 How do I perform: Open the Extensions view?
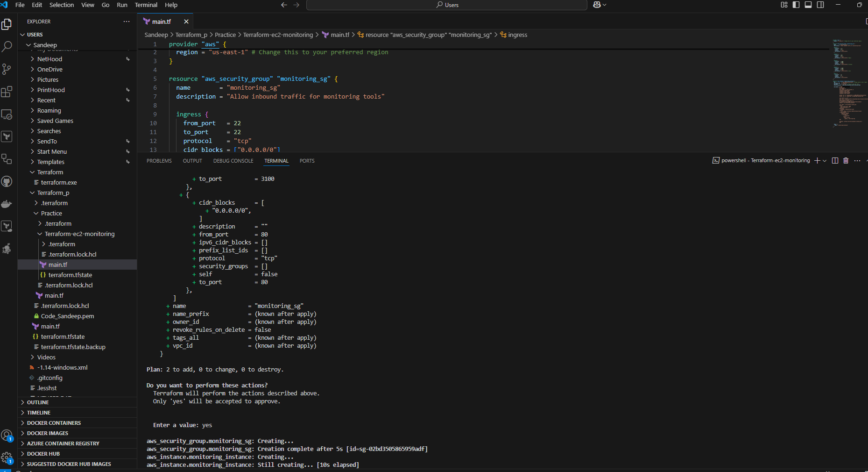[7, 92]
